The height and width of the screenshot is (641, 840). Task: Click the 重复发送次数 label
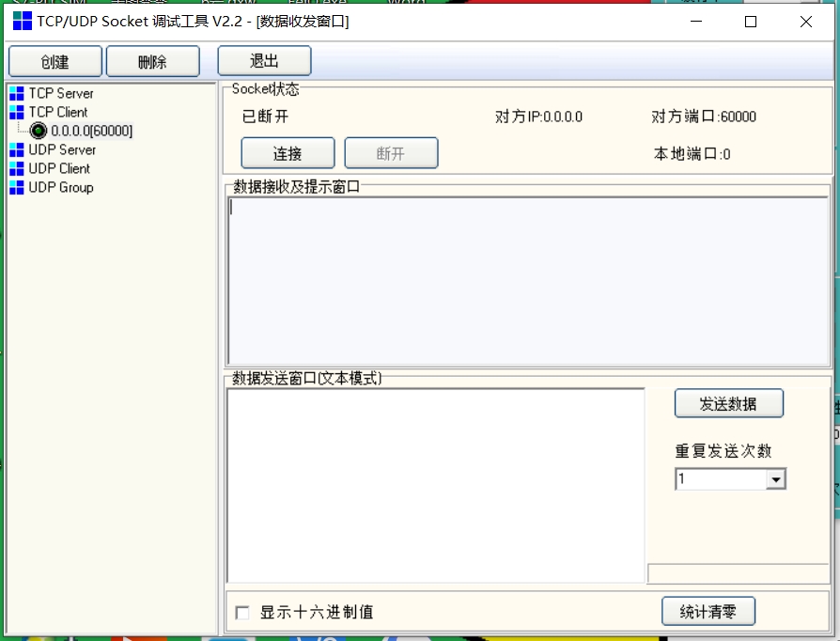(x=723, y=451)
